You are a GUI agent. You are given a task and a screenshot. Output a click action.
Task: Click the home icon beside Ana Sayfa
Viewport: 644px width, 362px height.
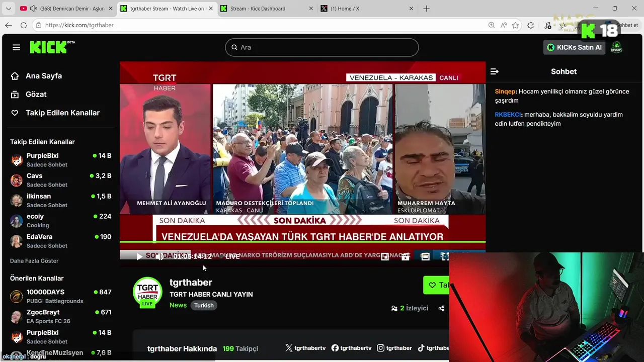point(15,76)
